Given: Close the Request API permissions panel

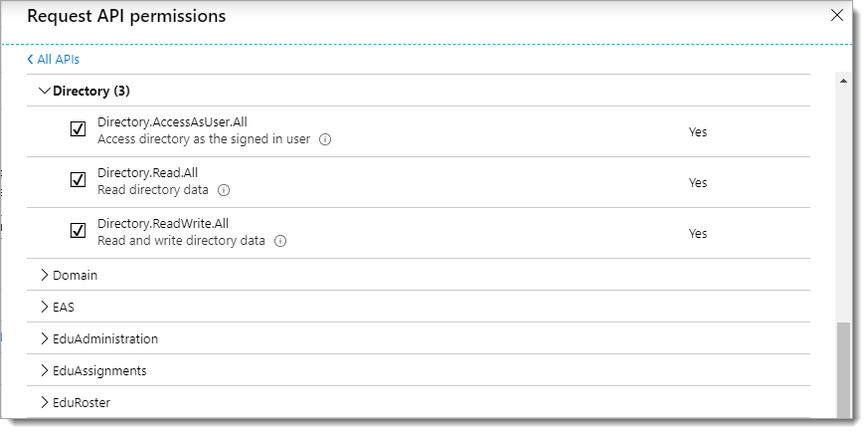Looking at the screenshot, I should (836, 15).
